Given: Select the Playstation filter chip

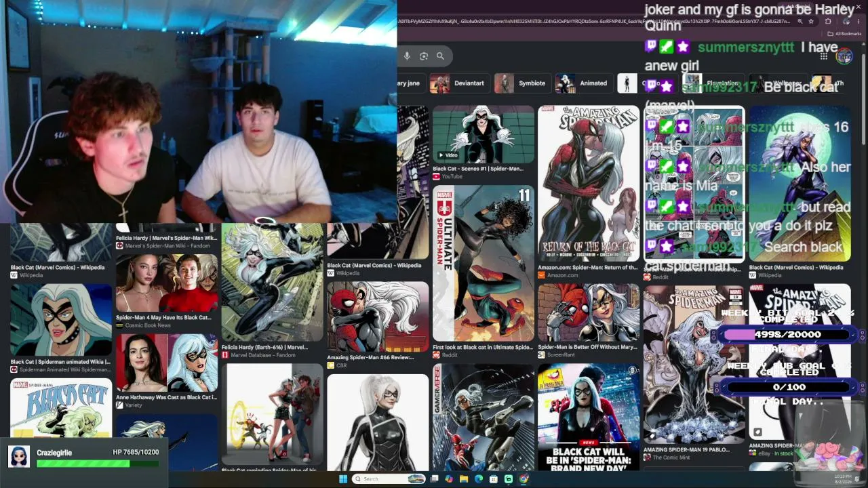Looking at the screenshot, I should pos(713,83).
